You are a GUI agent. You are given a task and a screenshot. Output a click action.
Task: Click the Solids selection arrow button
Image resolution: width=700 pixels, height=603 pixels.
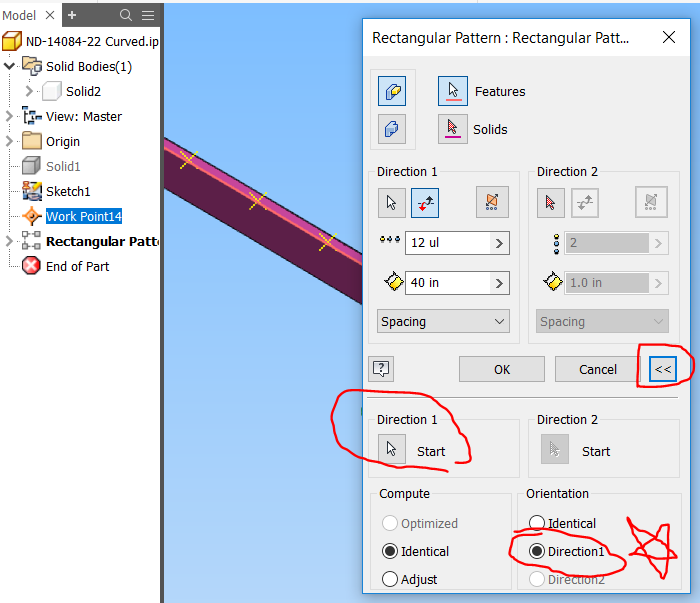453,129
